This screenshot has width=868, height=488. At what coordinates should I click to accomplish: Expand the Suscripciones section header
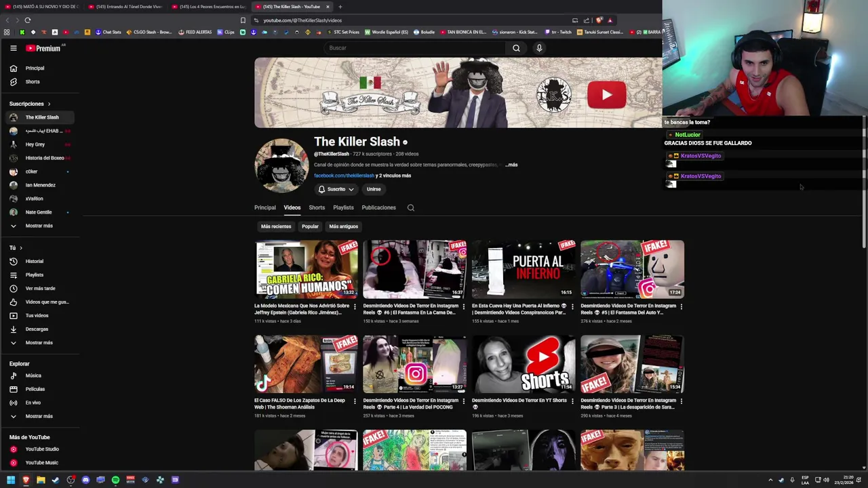pyautogui.click(x=30, y=104)
